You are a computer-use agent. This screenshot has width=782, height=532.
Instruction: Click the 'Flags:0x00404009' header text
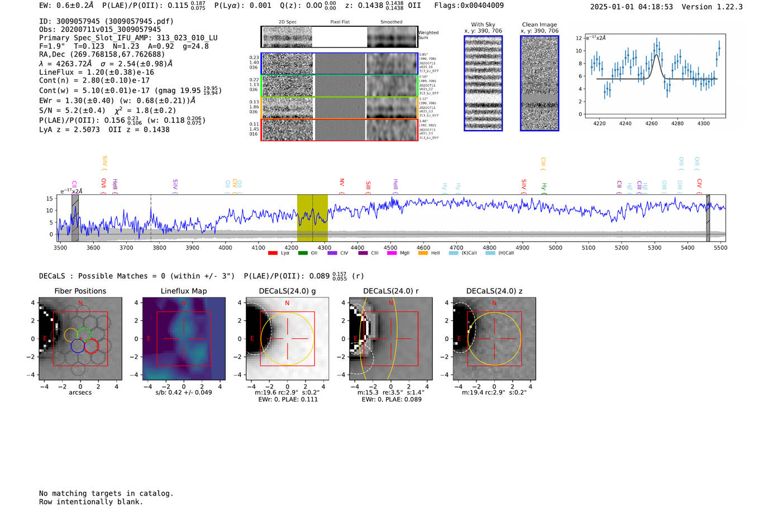point(469,6)
